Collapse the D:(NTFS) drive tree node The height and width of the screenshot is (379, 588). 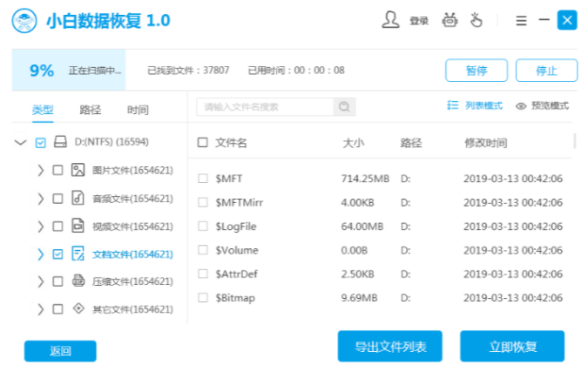pyautogui.click(x=21, y=142)
